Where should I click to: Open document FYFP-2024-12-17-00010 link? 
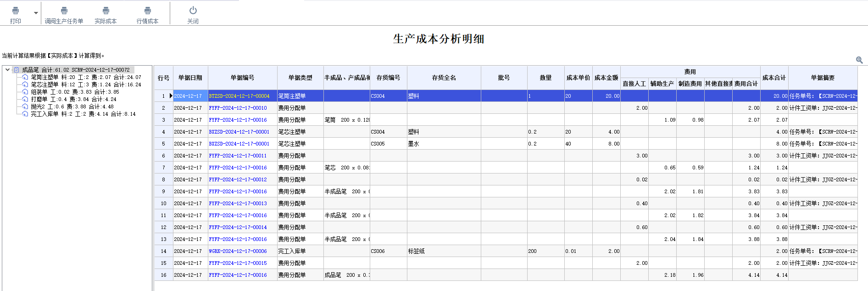click(238, 108)
